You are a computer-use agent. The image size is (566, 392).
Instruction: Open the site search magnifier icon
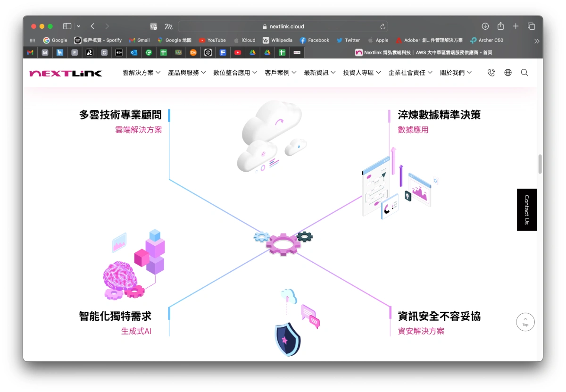[x=524, y=73]
